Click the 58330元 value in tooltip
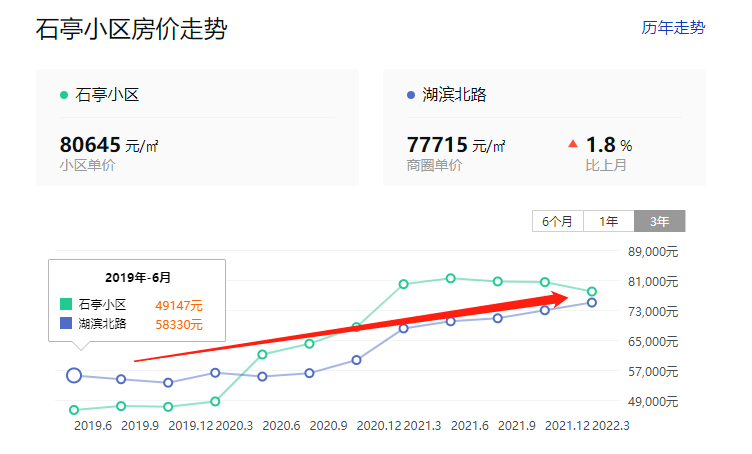 click(179, 325)
